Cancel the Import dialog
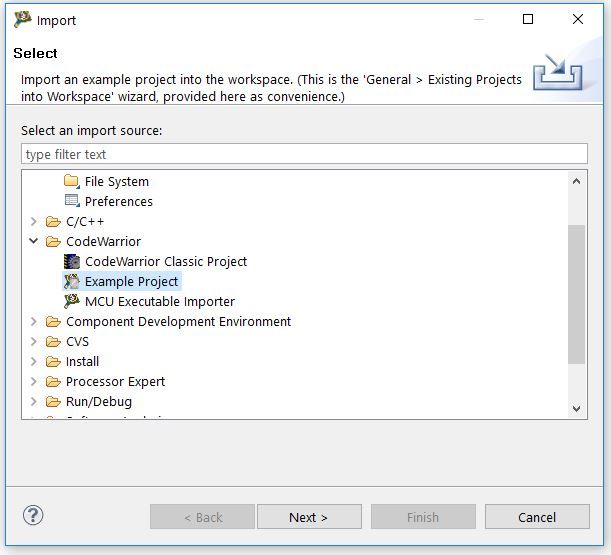The image size is (611, 555). [x=537, y=517]
